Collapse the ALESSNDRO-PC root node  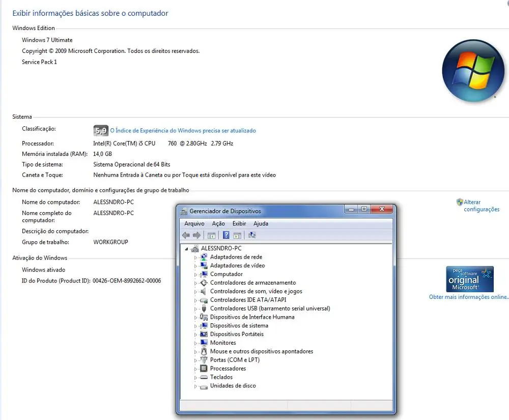[x=186, y=249]
